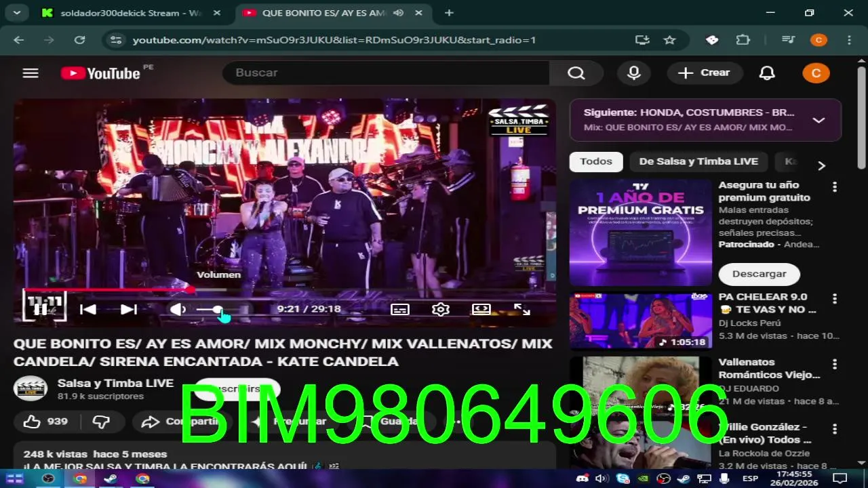868x488 pixels.
Task: Enter fullscreen mode
Action: (522, 309)
